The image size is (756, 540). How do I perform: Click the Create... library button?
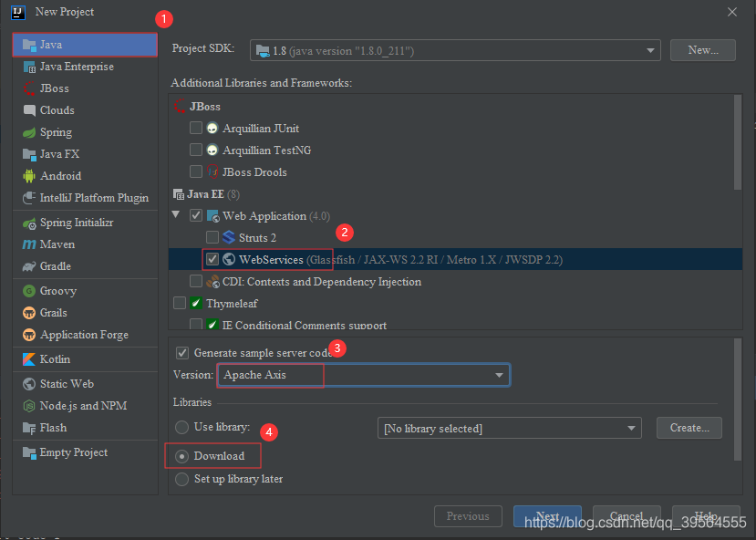(689, 428)
